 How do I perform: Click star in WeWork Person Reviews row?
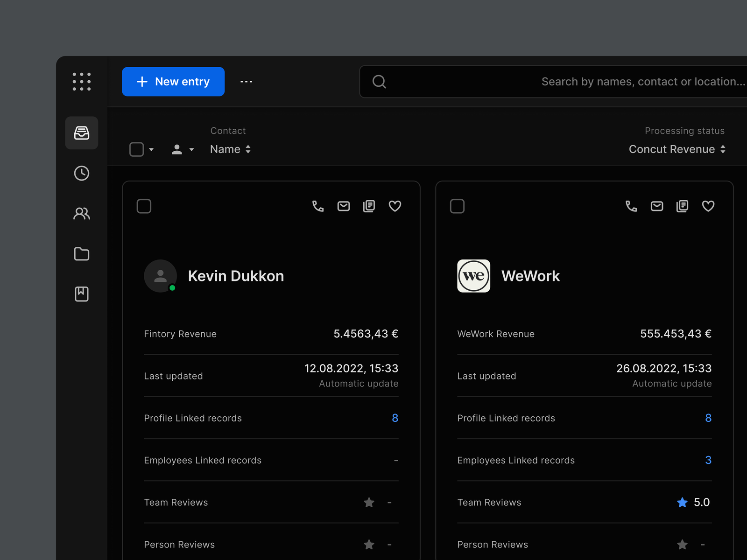[x=682, y=545]
